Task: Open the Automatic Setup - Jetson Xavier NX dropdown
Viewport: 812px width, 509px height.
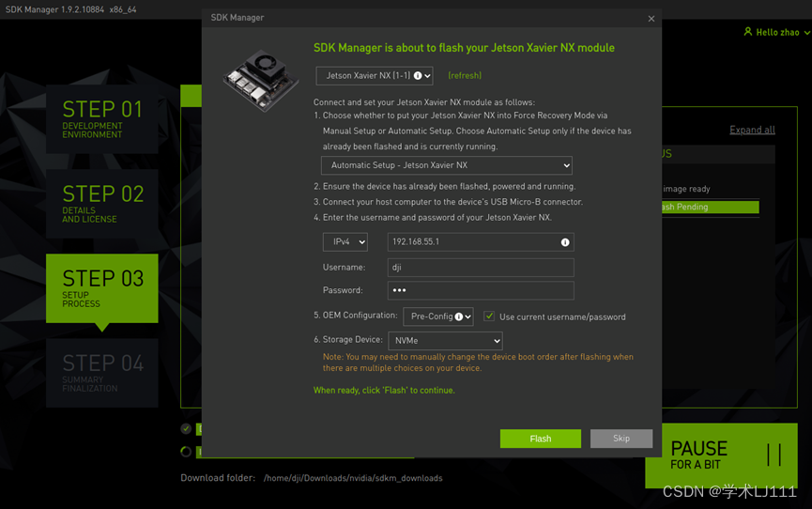Action: coord(447,165)
